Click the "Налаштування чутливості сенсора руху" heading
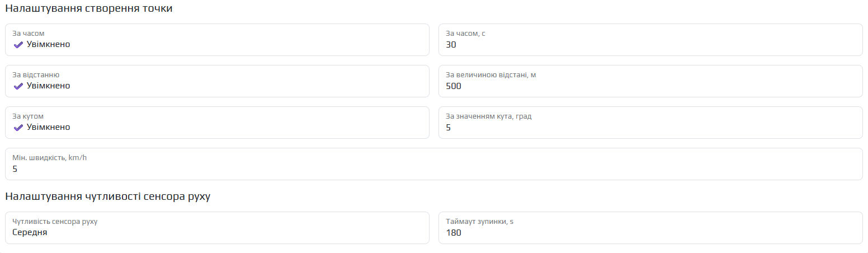The image size is (868, 253). point(108,196)
